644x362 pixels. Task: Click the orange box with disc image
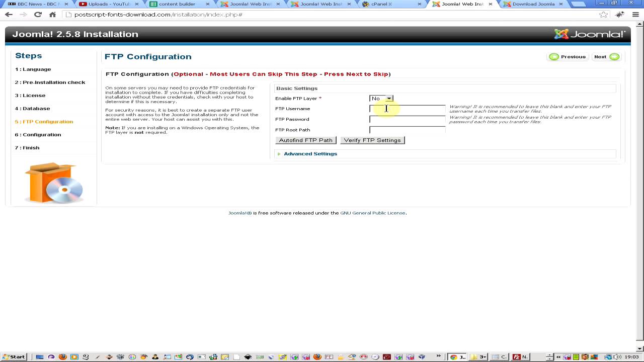click(x=54, y=183)
